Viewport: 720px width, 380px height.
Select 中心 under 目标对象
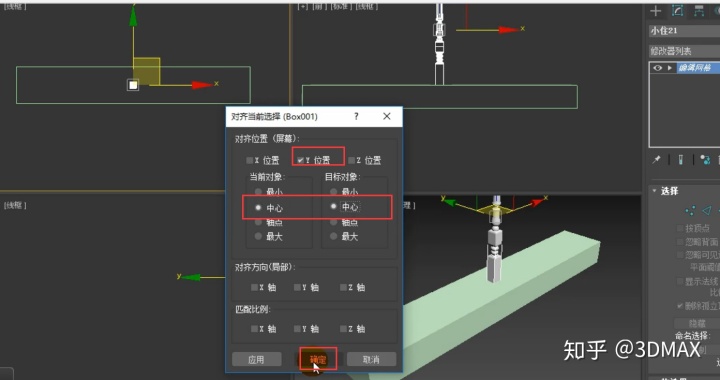coord(333,207)
